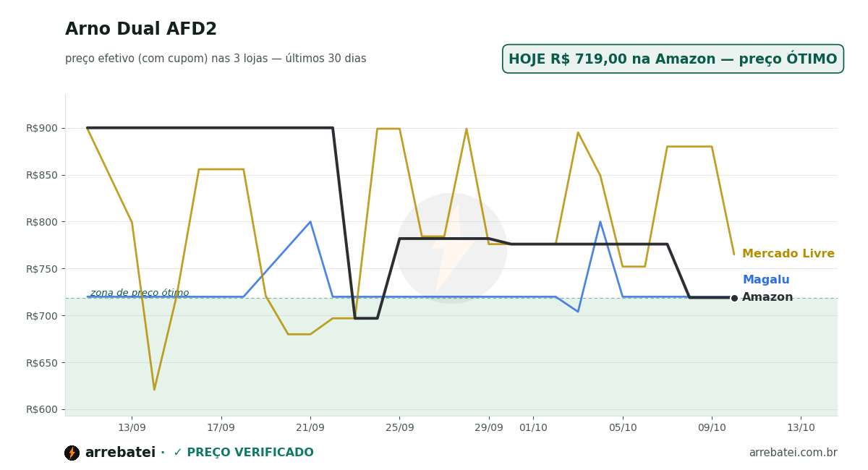868x470 pixels.
Task: Click the 29/09 date tick label
Action: [489, 427]
